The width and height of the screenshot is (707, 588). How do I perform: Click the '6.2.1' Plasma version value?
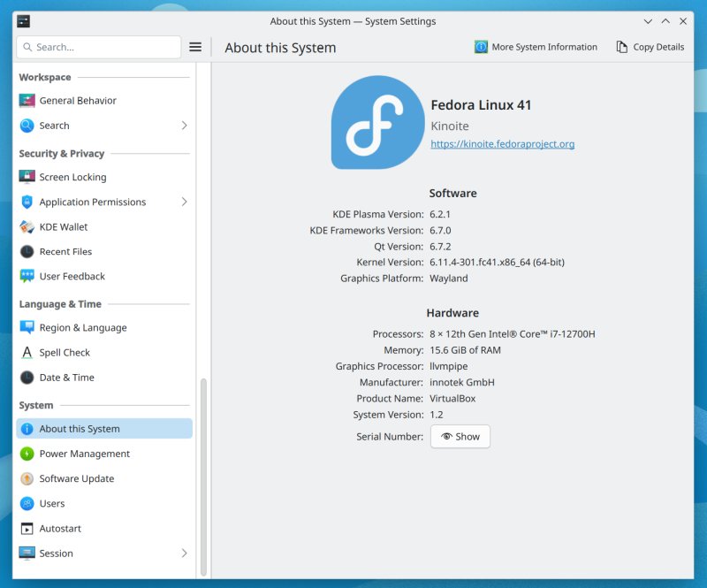(439, 214)
